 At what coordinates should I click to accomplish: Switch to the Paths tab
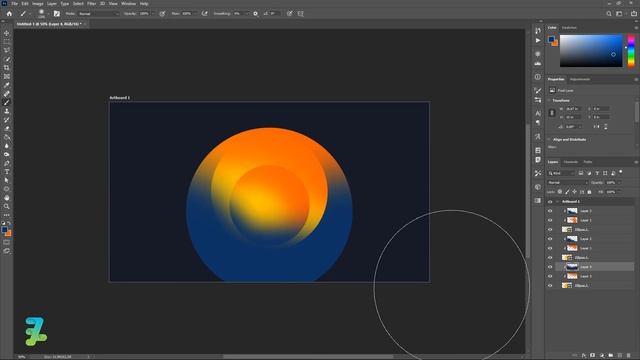588,162
